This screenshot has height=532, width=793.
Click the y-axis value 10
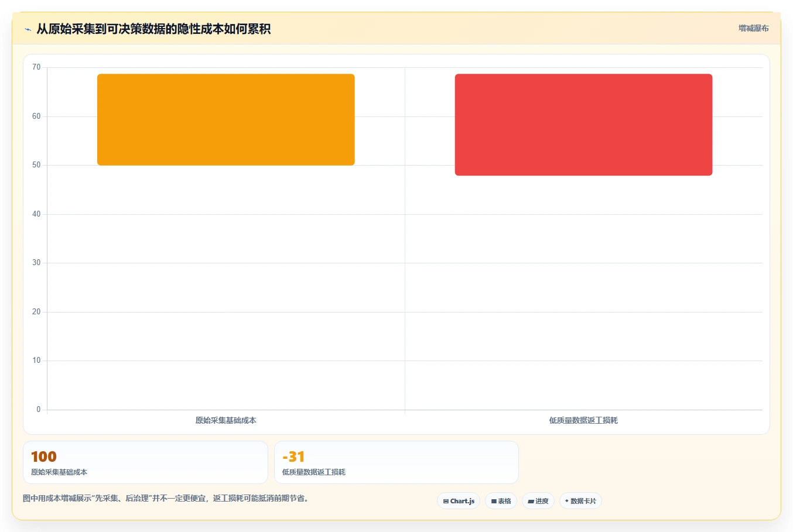tap(36, 361)
